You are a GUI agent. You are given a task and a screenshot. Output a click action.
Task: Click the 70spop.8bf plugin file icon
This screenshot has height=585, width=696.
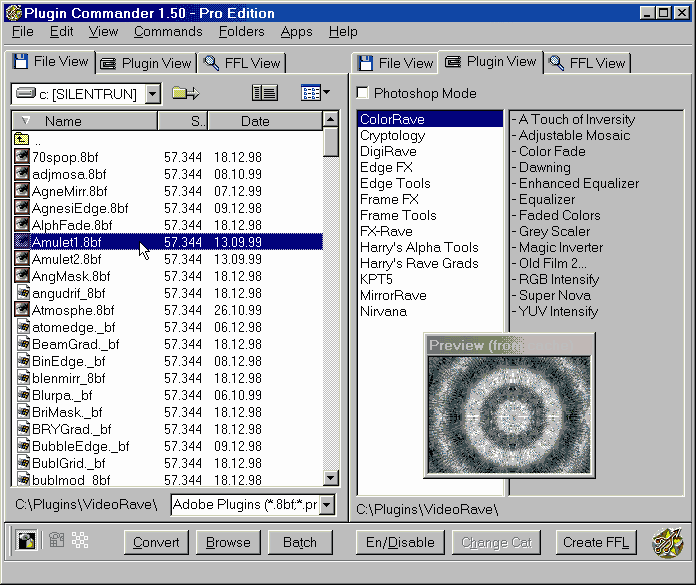click(22, 157)
